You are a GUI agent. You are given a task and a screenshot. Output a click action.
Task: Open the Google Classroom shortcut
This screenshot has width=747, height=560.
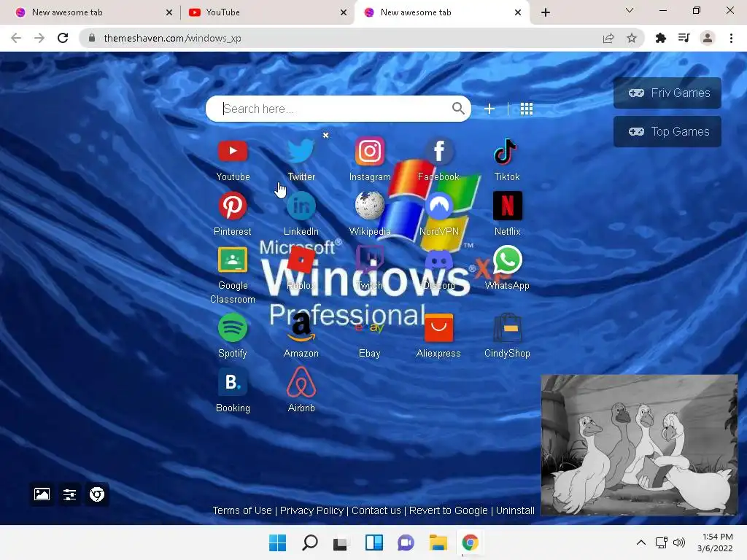coord(233,260)
